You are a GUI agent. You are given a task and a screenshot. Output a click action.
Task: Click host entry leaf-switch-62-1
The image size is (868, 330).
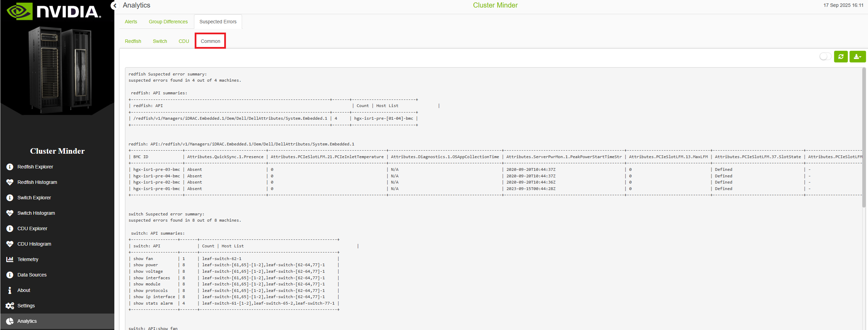click(222, 259)
